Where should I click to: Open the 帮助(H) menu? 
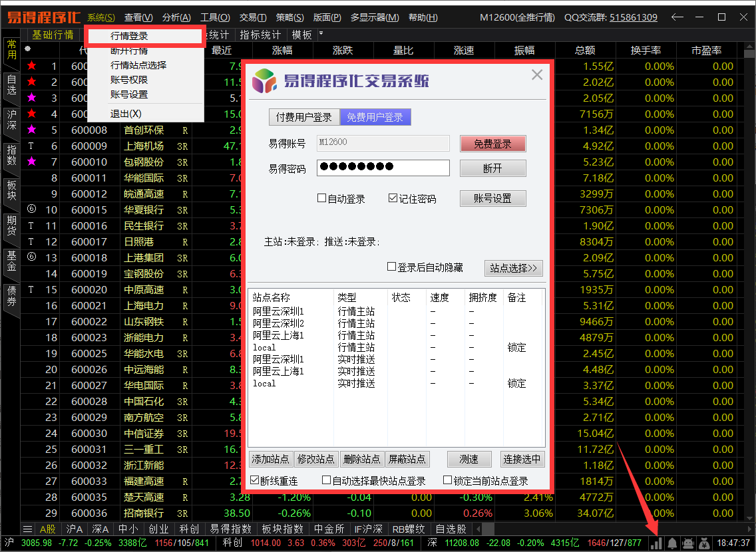tap(423, 17)
